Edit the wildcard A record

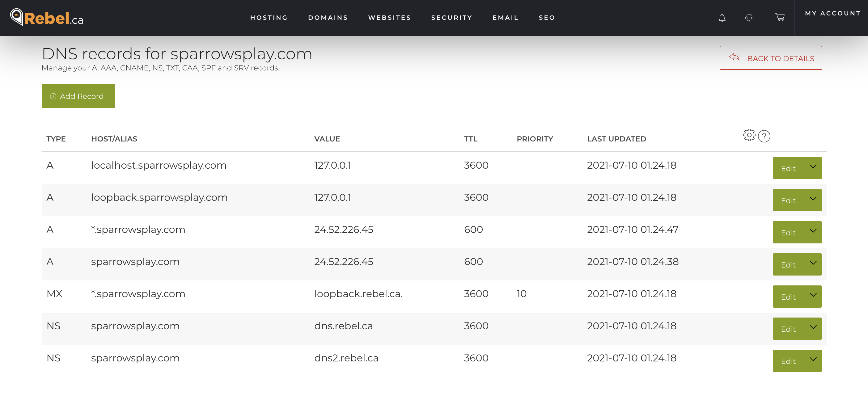click(788, 233)
